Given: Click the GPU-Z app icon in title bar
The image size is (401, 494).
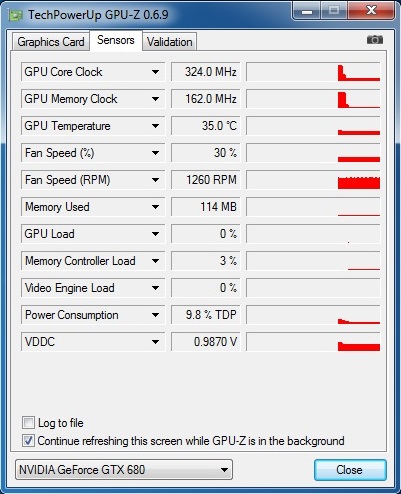Looking at the screenshot, I should 16,15.
